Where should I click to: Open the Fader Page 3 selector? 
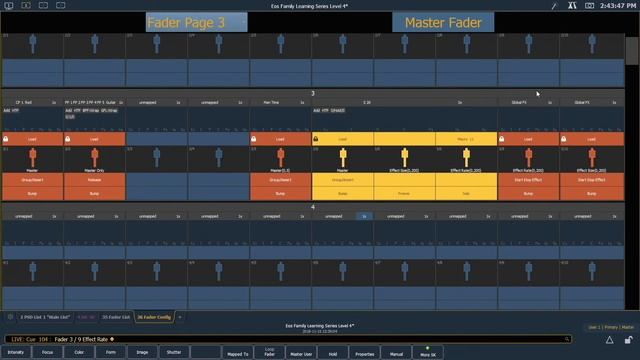(196, 22)
